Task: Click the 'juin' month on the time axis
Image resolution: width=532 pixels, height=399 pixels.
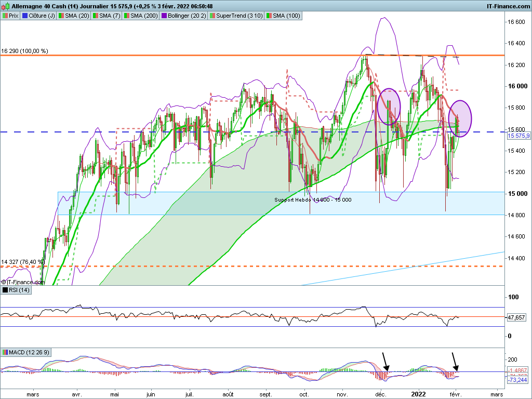Action: pyautogui.click(x=151, y=395)
